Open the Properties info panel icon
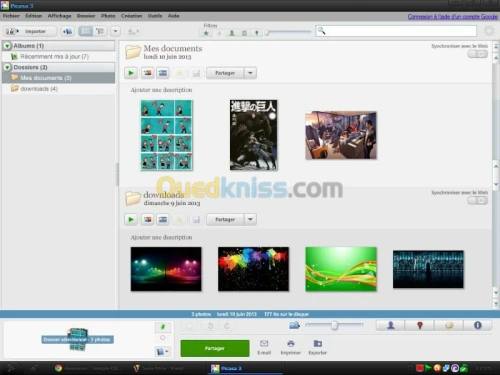The image size is (500, 375). click(478, 325)
